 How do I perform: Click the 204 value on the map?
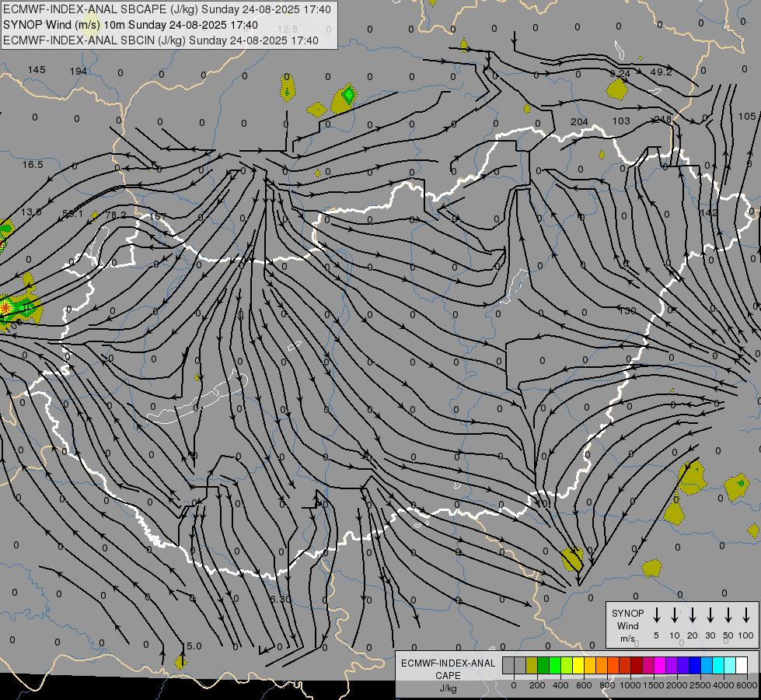click(579, 122)
